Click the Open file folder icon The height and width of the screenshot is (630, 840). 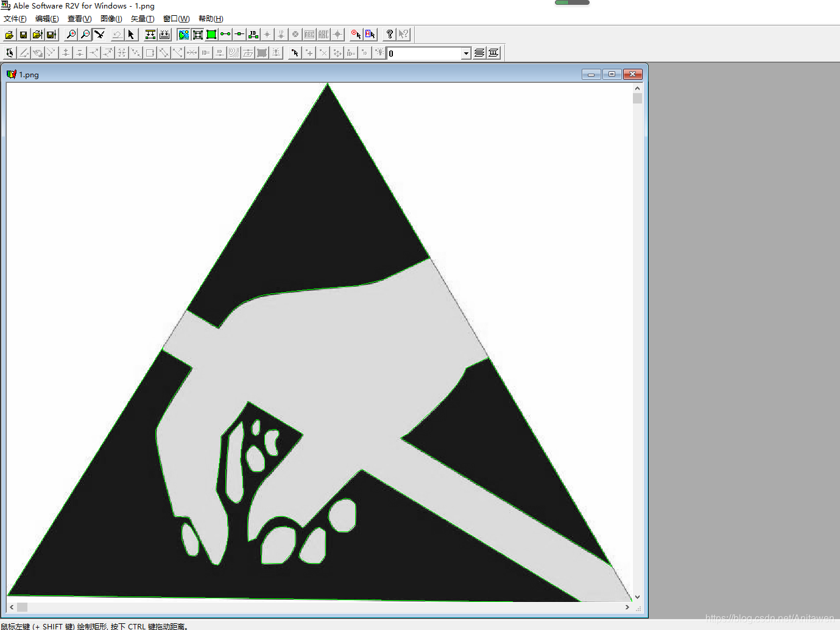pos(9,35)
